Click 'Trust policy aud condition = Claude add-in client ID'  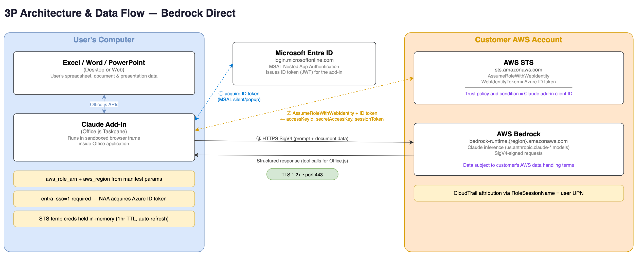click(x=518, y=94)
